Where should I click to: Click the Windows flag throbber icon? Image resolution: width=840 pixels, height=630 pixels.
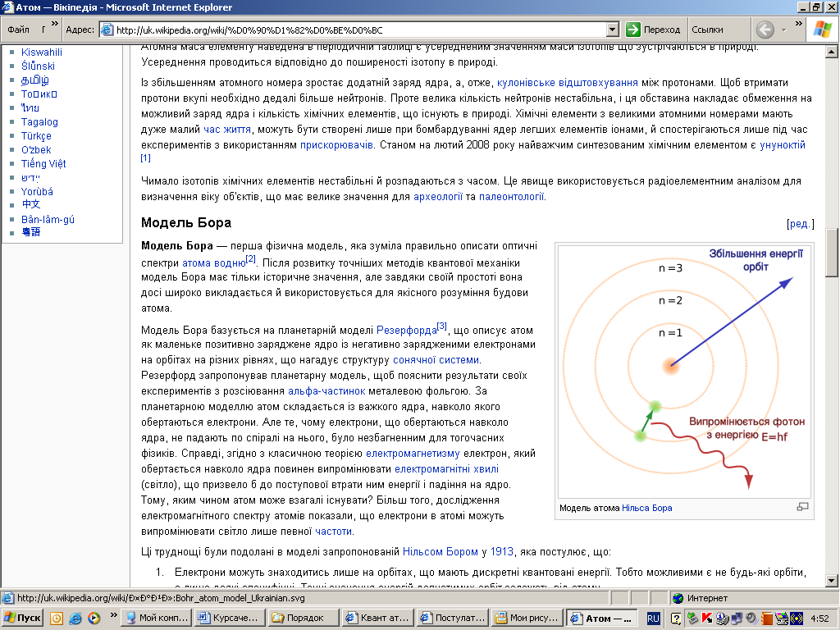[822, 30]
